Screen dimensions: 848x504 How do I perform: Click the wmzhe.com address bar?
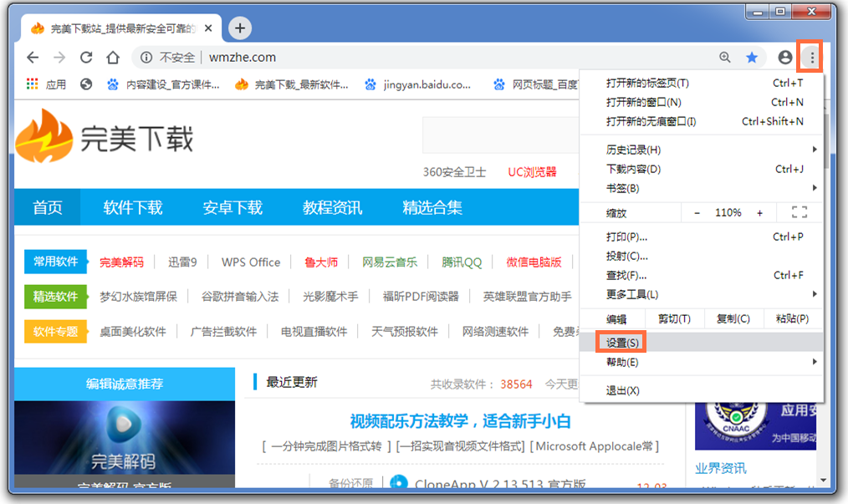coord(418,58)
